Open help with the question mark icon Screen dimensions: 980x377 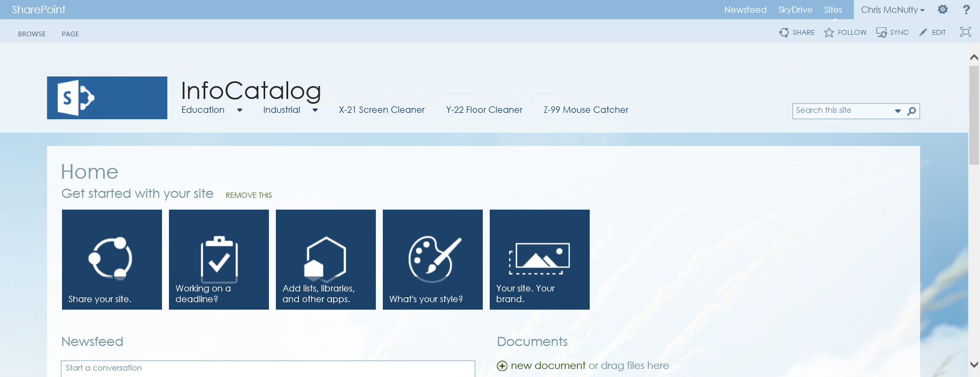(966, 10)
